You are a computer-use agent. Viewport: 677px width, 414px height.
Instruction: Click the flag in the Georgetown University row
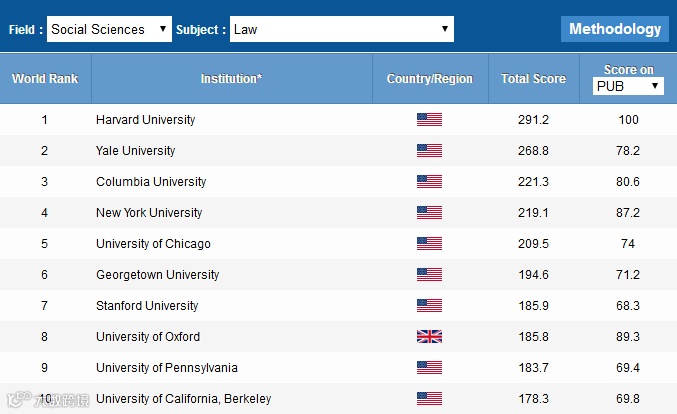pos(429,275)
